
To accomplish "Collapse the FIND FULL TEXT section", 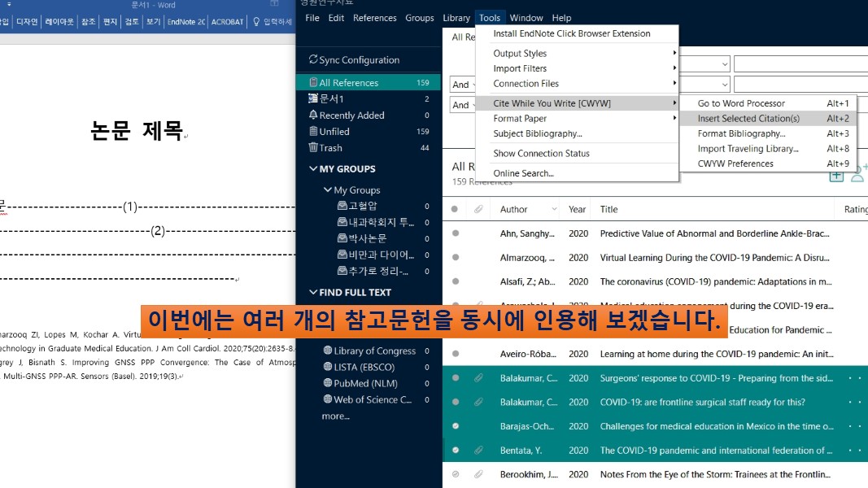I will tap(312, 292).
